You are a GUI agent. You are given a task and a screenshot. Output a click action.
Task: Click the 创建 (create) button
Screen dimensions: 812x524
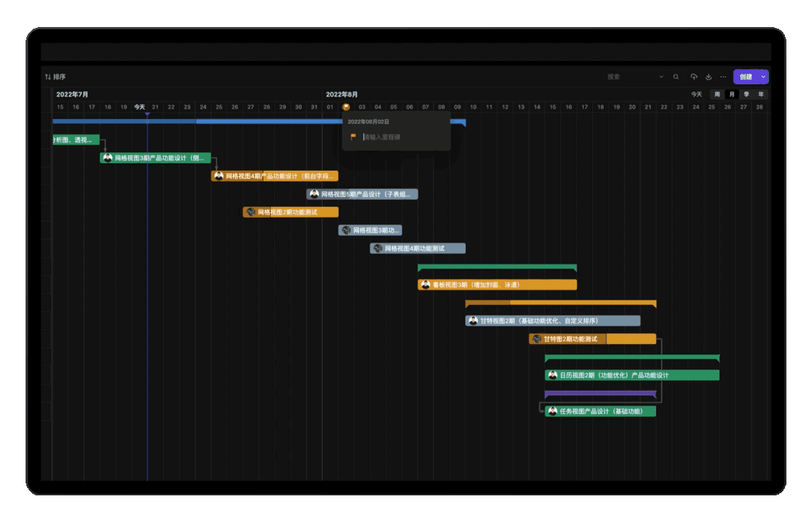[745, 77]
